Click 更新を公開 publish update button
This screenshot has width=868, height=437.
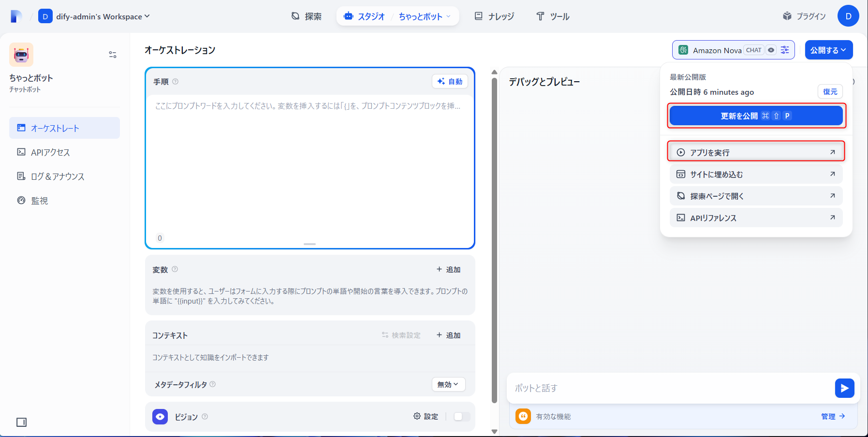(x=756, y=116)
